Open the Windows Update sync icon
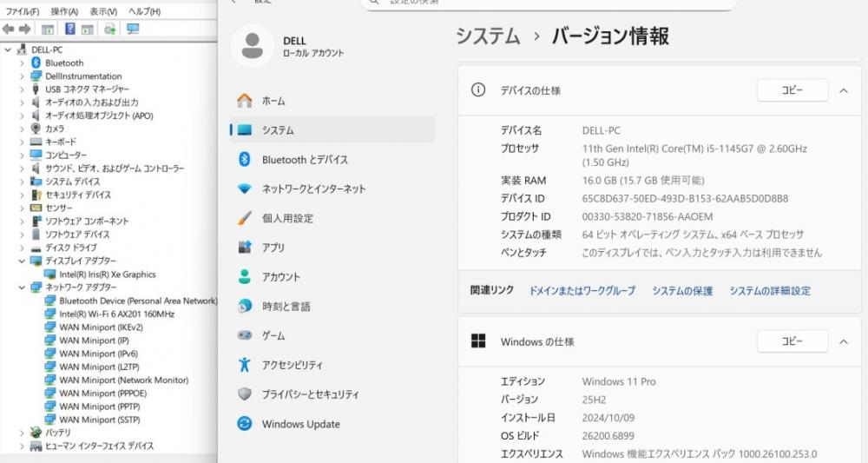Viewport: 868px width, 463px height. [x=245, y=424]
